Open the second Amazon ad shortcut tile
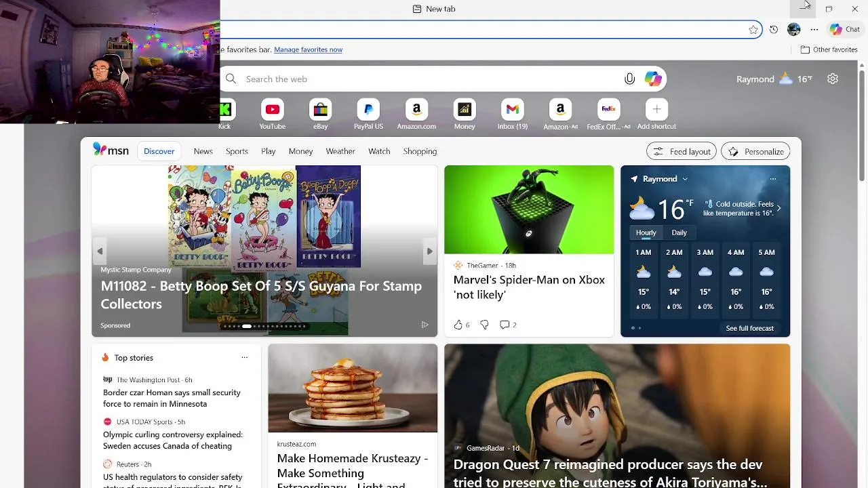This screenshot has height=488, width=868. (560, 115)
